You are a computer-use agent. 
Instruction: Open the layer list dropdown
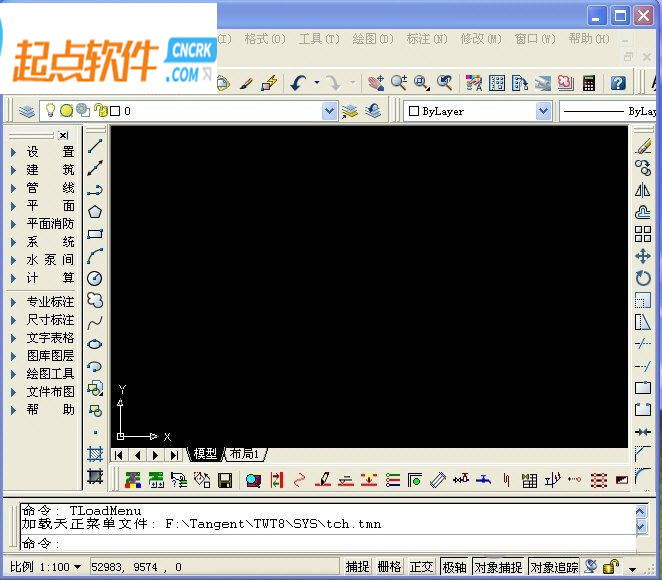329,111
